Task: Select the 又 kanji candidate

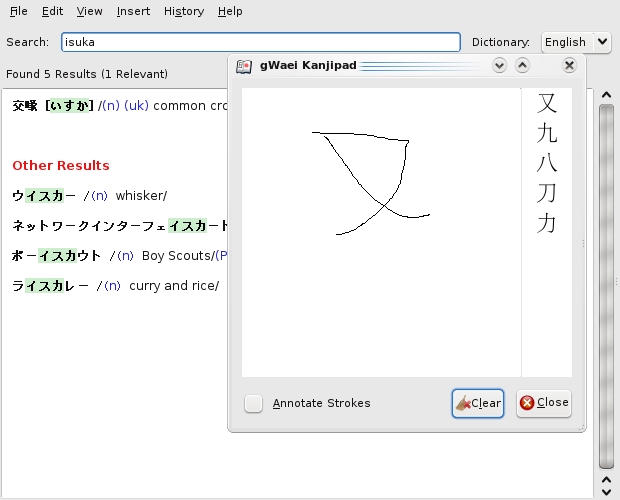Action: (x=547, y=103)
